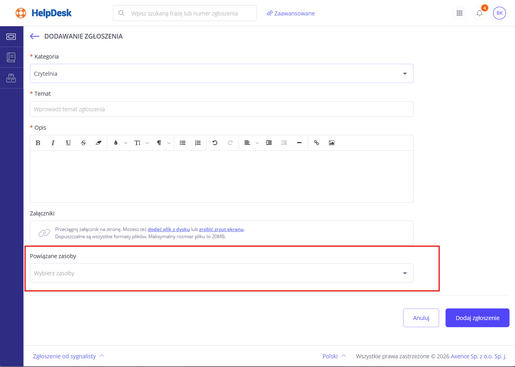
Task: Click the attachment paperclip icon
Action: pos(44,233)
